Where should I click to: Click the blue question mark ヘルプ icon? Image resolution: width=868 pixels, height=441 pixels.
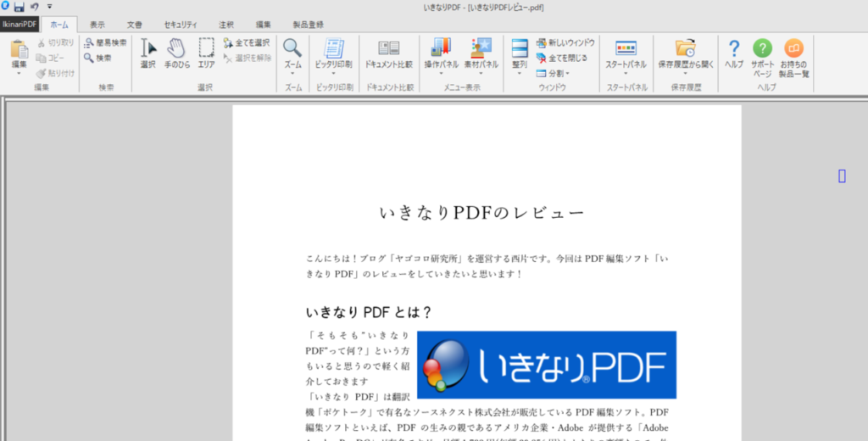tap(734, 48)
